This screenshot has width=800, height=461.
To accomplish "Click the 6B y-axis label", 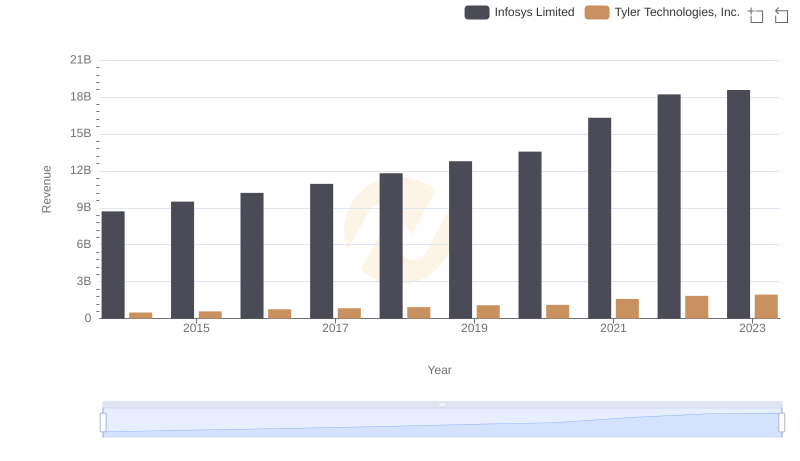I will tap(84, 244).
